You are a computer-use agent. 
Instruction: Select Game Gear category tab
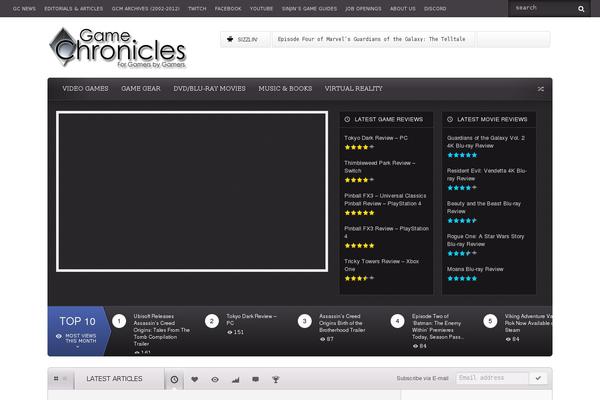[x=141, y=88]
